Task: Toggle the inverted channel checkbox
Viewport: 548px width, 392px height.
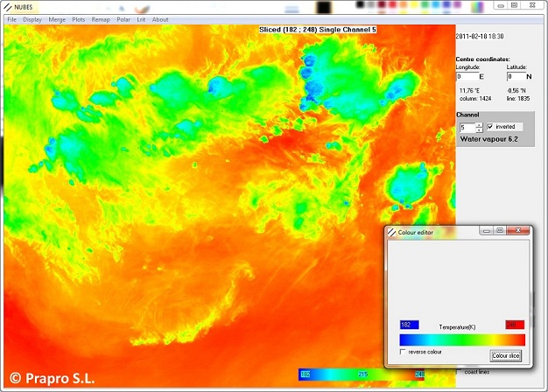Action: tap(490, 127)
